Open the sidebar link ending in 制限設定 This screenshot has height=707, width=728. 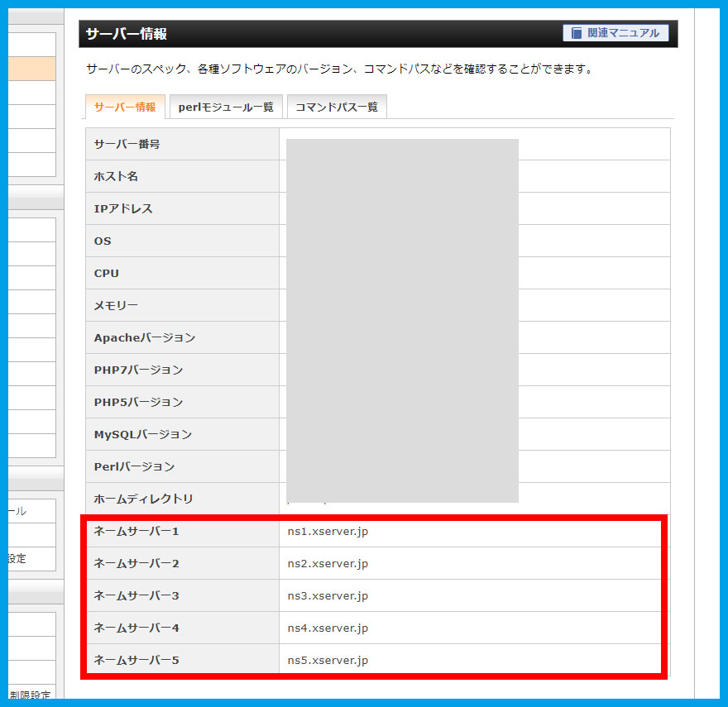31,695
